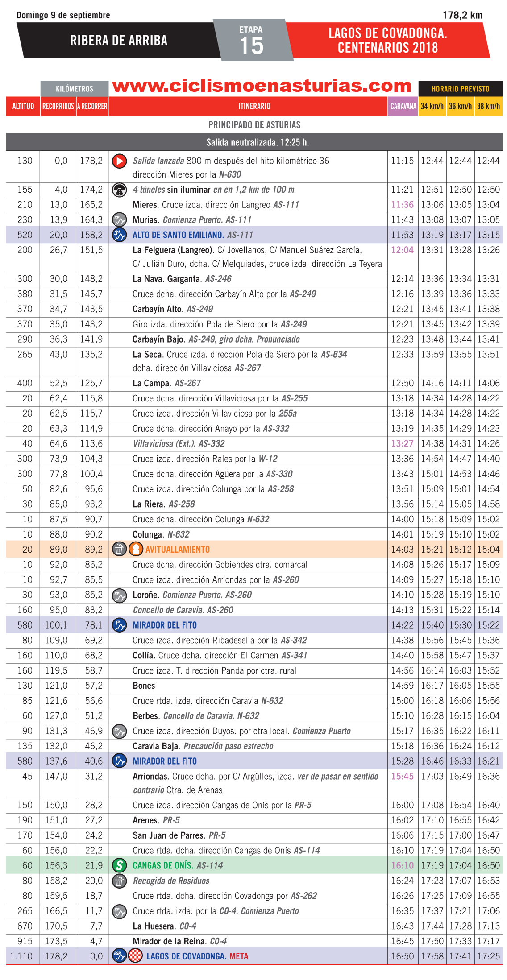This screenshot has width=507, height=980.
Task: Click the 3rd category icon at Alto de Santo Emiliano
Action: 119,235
